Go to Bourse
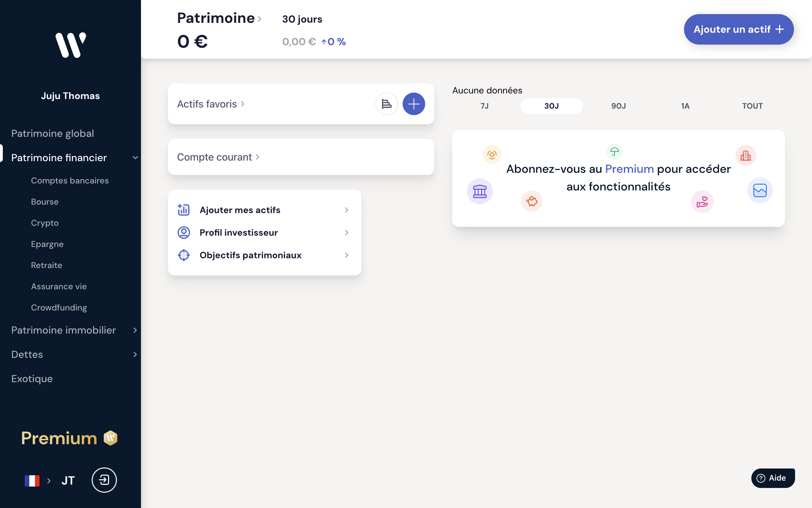 (x=45, y=202)
